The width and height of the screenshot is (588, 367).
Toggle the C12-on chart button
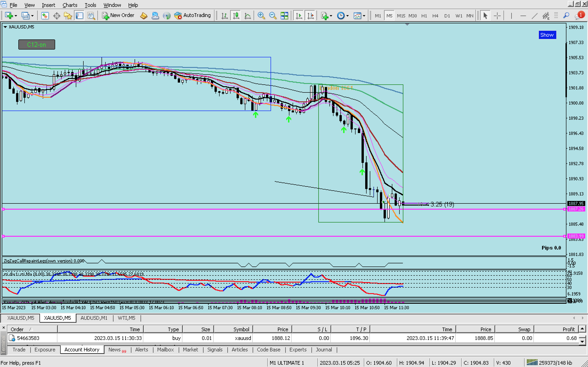pyautogui.click(x=37, y=45)
